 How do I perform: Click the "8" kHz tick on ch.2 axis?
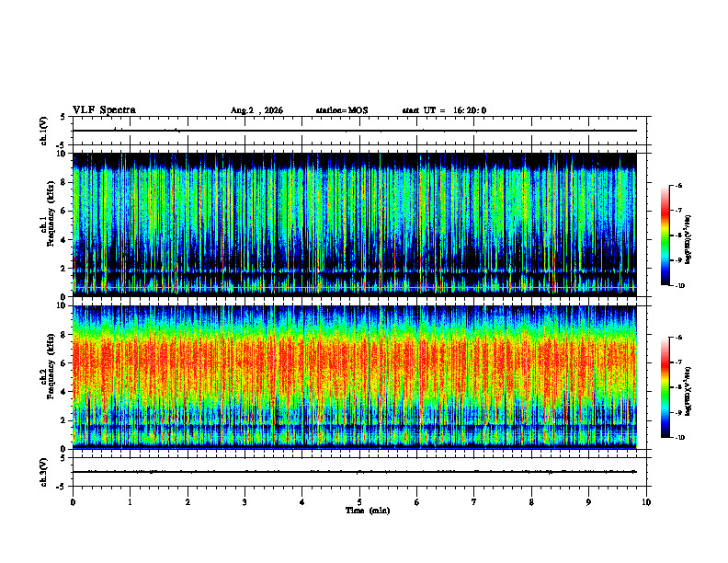point(64,335)
